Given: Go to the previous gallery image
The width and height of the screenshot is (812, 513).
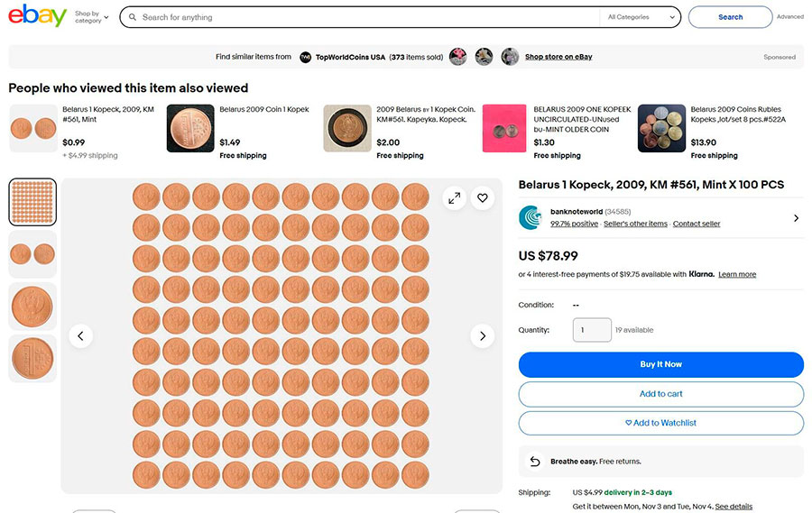Looking at the screenshot, I should point(81,336).
